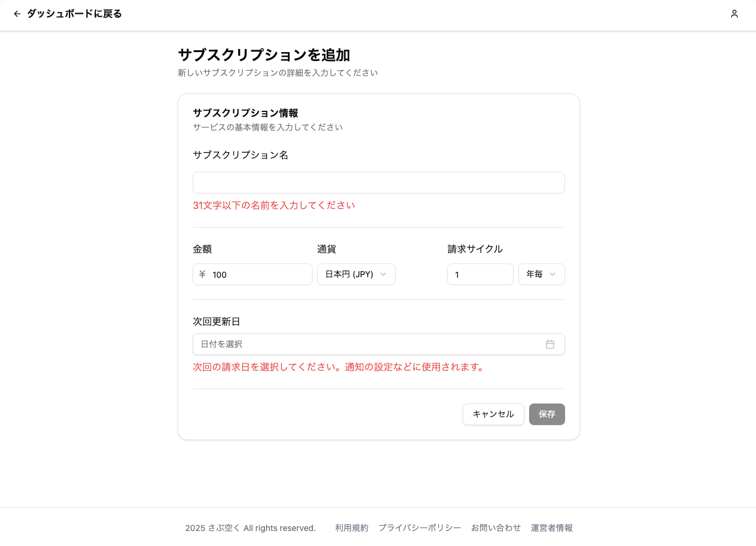Open the お問い合わせ footer link
The image size is (756, 546).
click(496, 528)
